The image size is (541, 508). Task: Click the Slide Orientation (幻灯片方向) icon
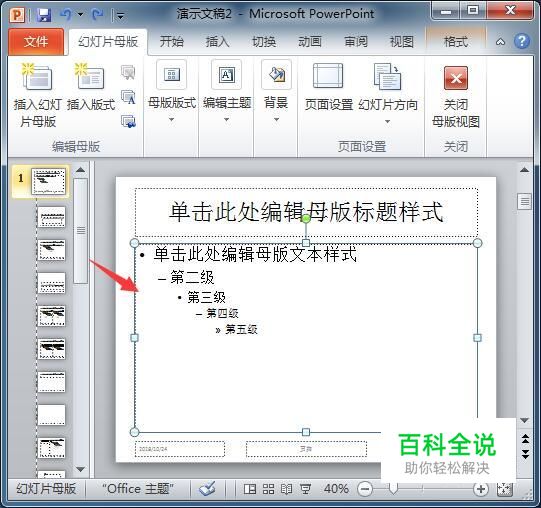pyautogui.click(x=387, y=76)
